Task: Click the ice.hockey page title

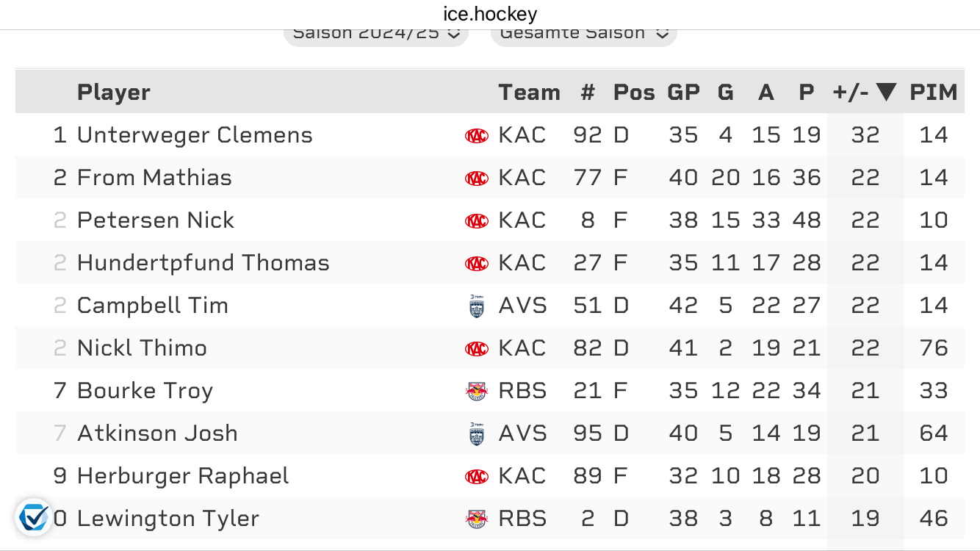Action: (x=490, y=13)
